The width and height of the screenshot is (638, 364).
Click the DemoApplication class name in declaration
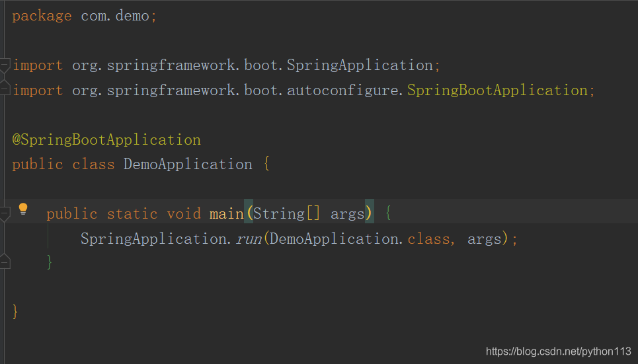coord(188,164)
